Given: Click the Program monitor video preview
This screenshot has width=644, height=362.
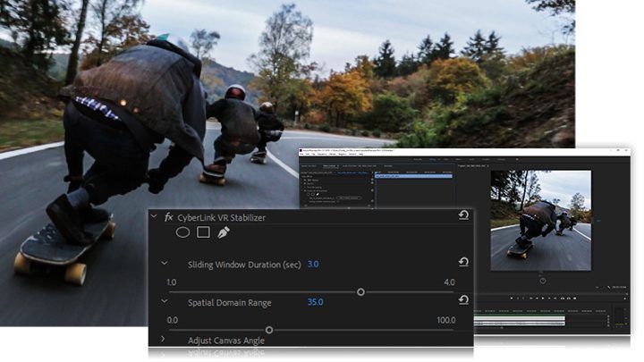Looking at the screenshot, I should coord(541,221).
